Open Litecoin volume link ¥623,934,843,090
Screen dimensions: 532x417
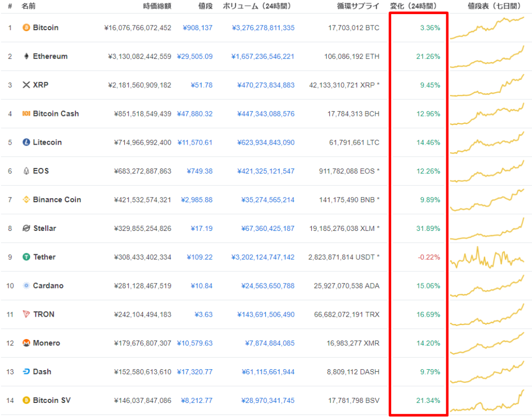click(x=265, y=142)
